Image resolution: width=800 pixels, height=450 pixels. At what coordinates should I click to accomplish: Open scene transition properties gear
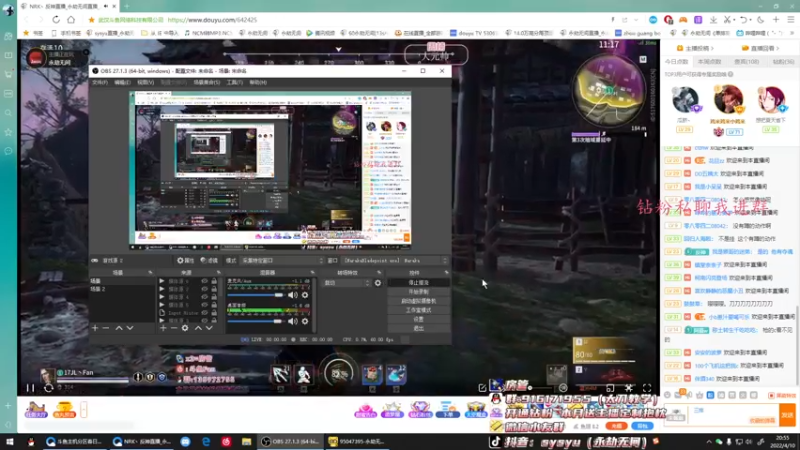click(378, 283)
